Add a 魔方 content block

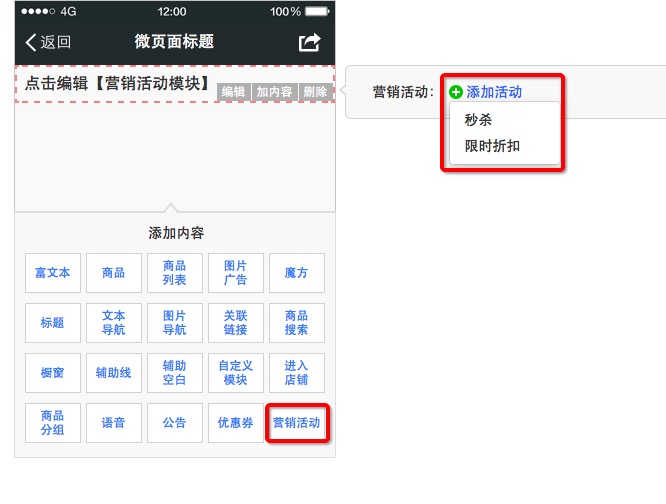click(296, 273)
